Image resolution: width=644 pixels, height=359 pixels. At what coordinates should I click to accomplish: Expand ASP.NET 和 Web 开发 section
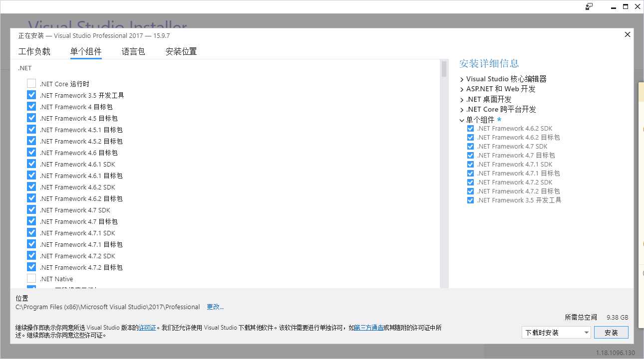(x=462, y=89)
